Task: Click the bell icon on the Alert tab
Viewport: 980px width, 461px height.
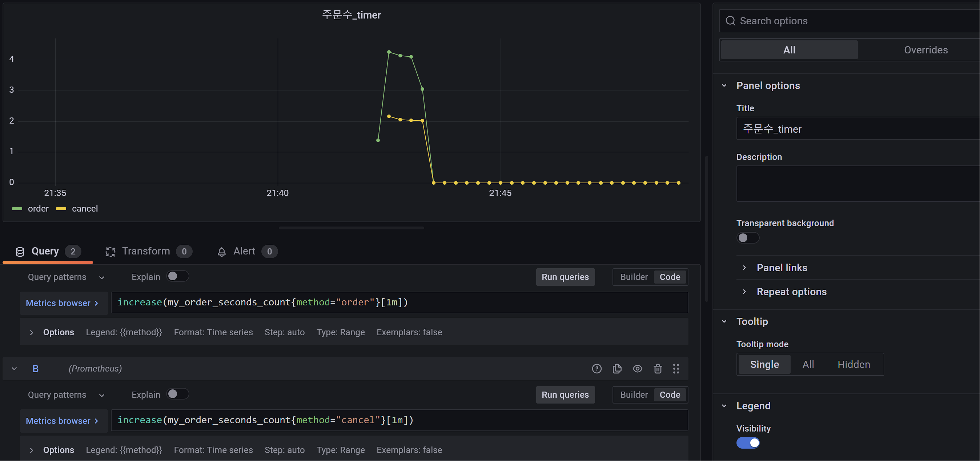Action: (x=221, y=252)
